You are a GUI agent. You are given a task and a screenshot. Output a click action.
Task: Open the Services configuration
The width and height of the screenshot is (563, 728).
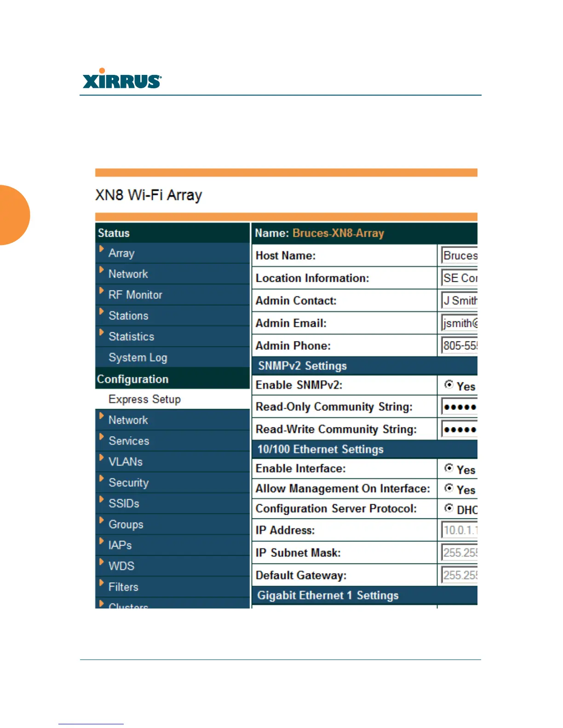point(129,441)
